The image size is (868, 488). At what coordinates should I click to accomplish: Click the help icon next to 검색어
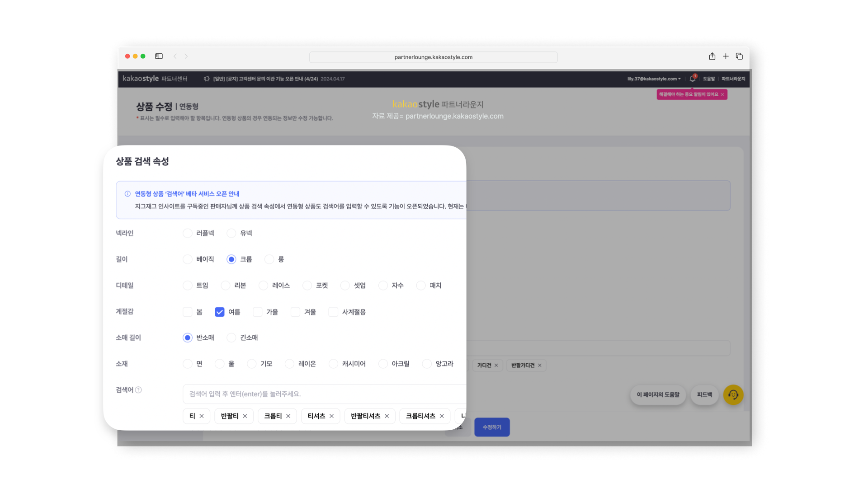[138, 390]
